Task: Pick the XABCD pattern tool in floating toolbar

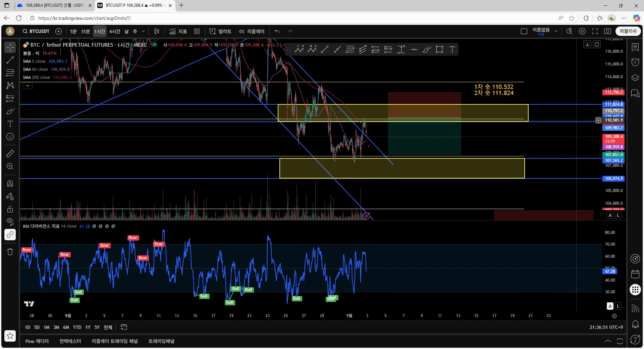Action: [x=299, y=49]
